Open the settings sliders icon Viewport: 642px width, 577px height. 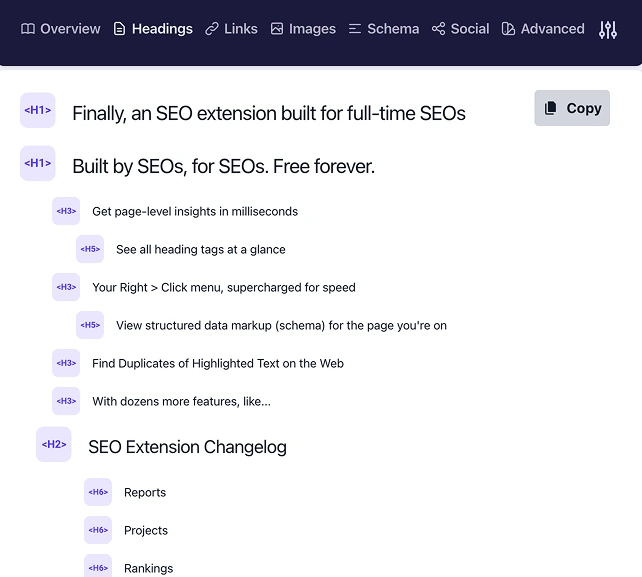click(x=608, y=30)
